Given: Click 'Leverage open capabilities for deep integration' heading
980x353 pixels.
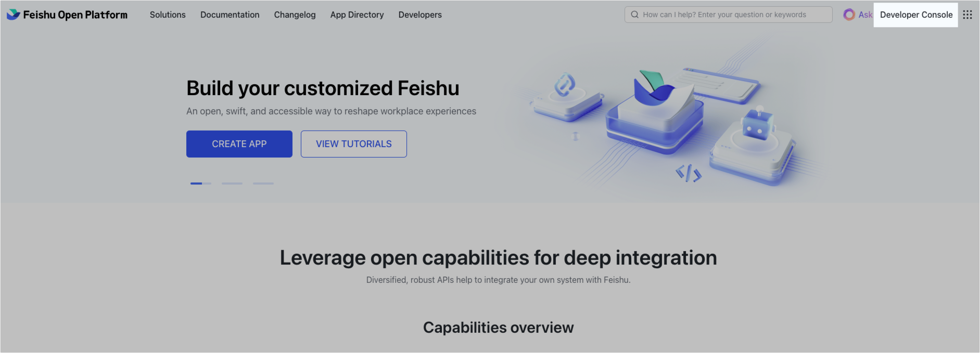Looking at the screenshot, I should pos(499,258).
